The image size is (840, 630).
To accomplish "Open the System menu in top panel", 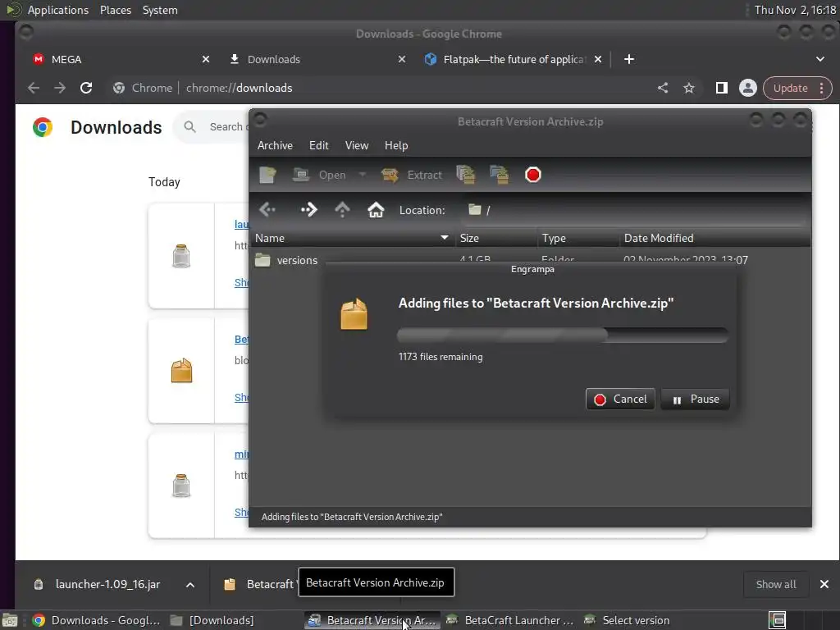I will pos(160,10).
